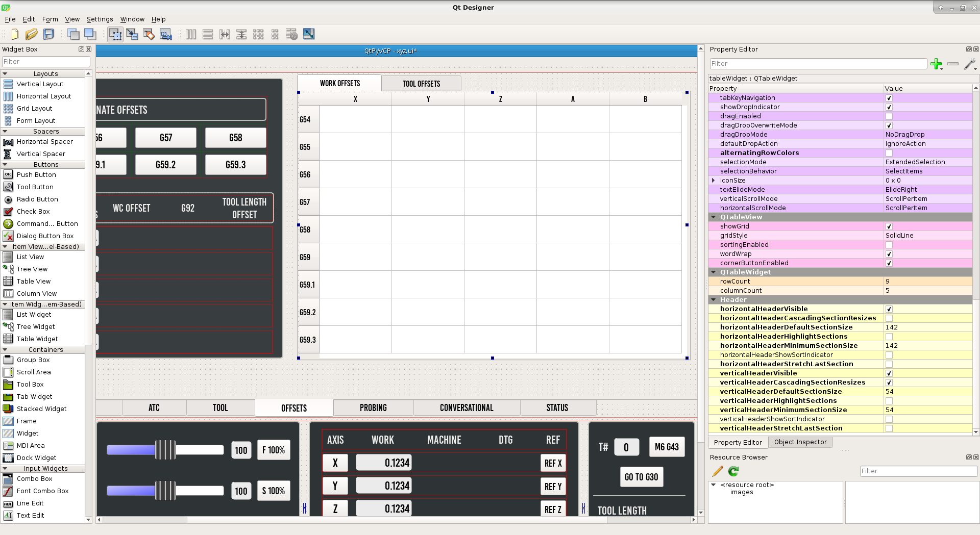
Task: Switch to the Object Inspector tab
Action: pos(800,442)
